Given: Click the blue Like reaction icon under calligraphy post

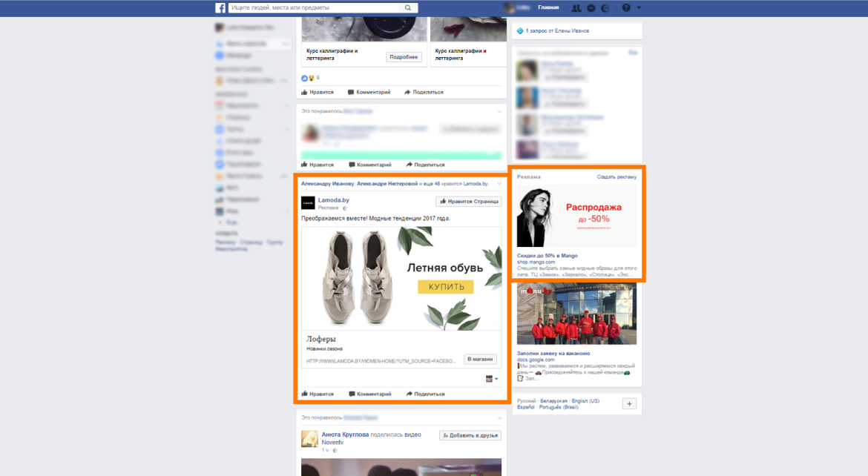Looking at the screenshot, I should point(304,78).
